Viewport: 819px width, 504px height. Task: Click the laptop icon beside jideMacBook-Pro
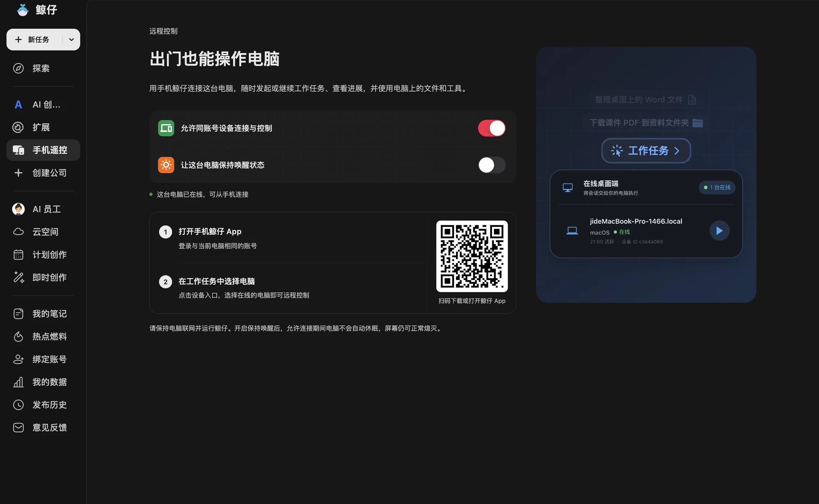tap(572, 231)
